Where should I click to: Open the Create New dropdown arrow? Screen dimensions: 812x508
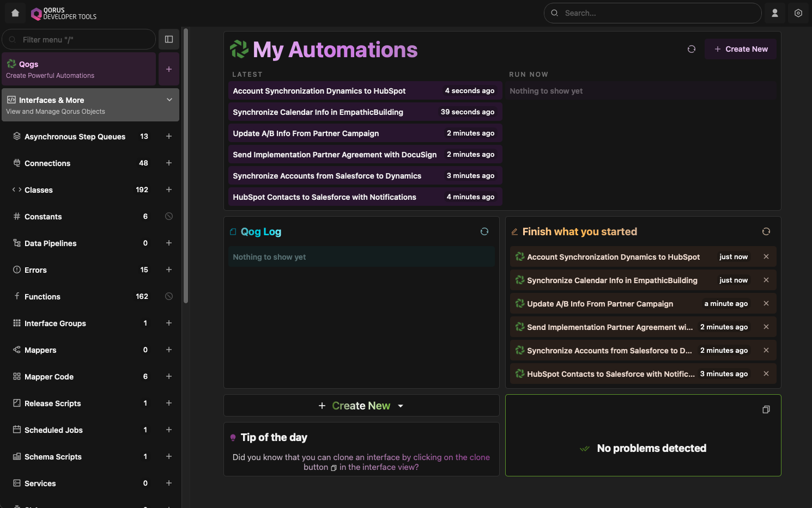point(401,406)
